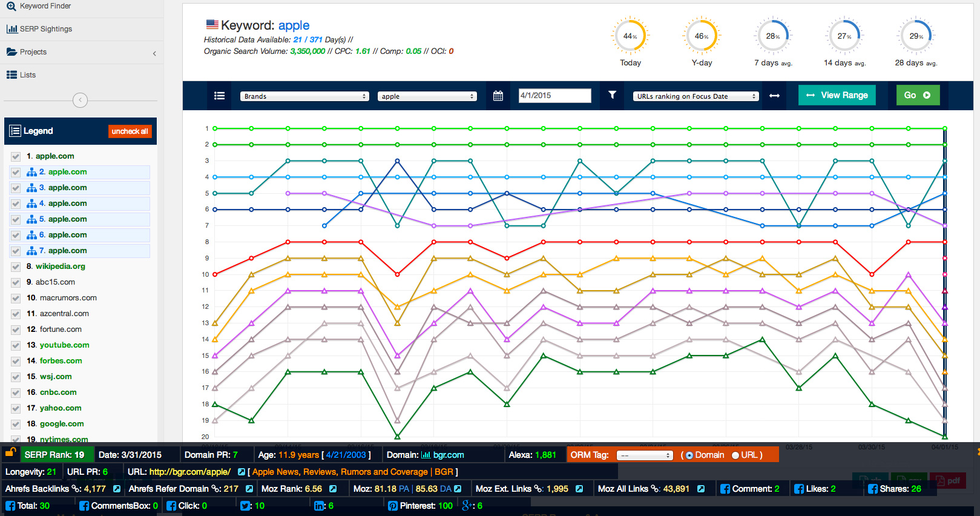This screenshot has width=980, height=516.
Task: Open the Keyword Finder magnifier icon
Action: (11, 6)
